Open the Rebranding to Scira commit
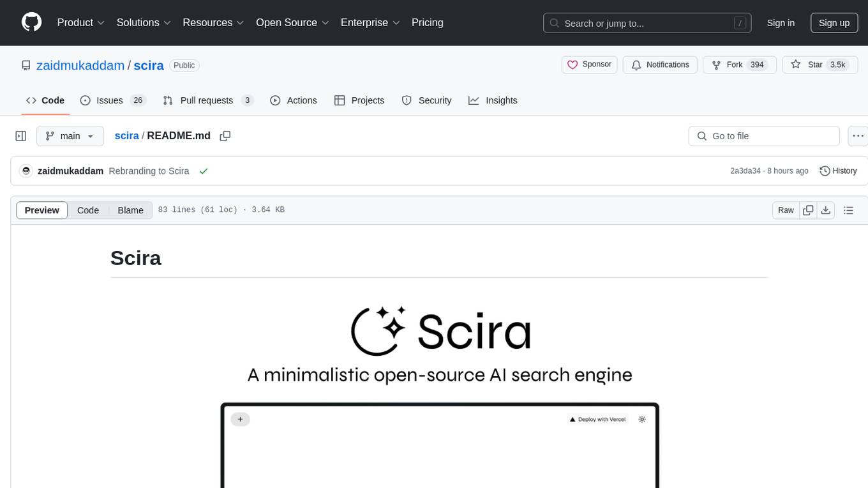Image resolution: width=868 pixels, height=488 pixels. coord(149,171)
